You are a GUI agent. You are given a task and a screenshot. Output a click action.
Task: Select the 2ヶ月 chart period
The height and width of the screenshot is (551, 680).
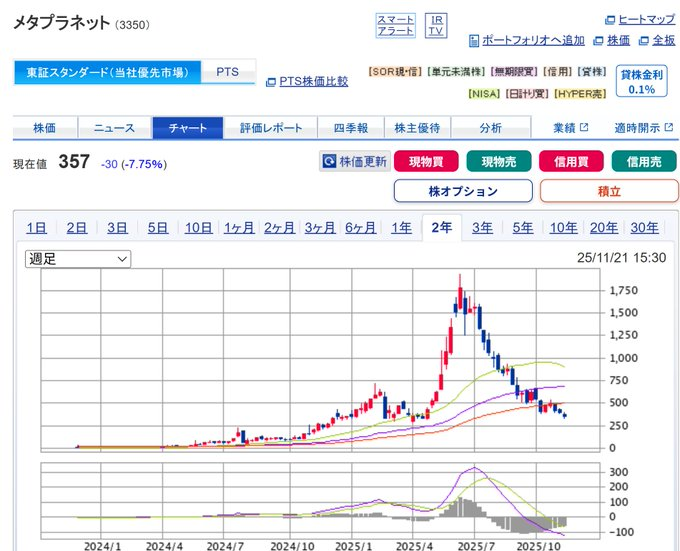pos(280,228)
